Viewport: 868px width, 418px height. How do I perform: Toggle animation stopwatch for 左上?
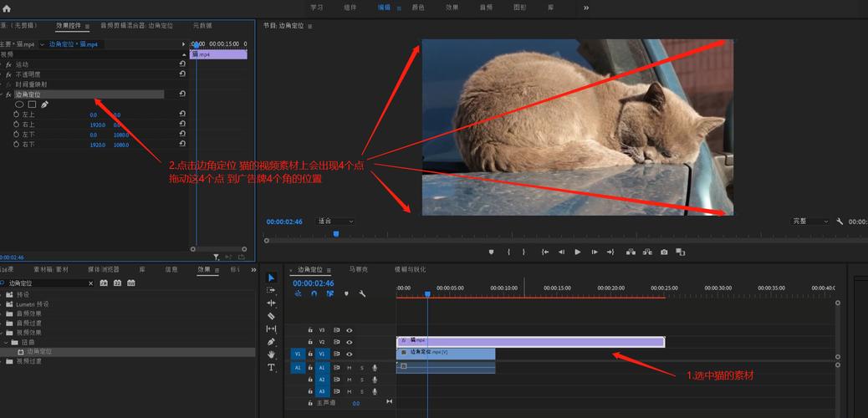(16, 114)
